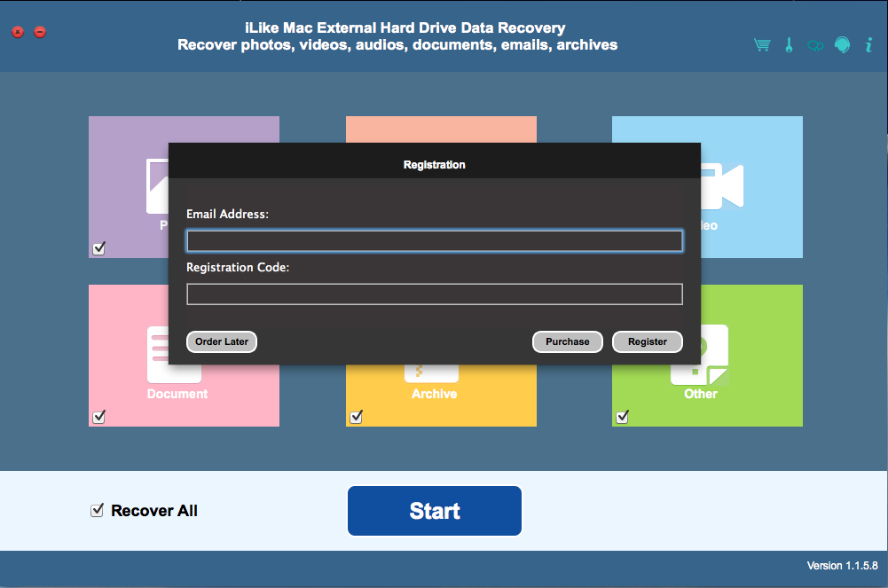Screen dimensions: 888x588
Task: Click the blue Start button
Action: 435,511
